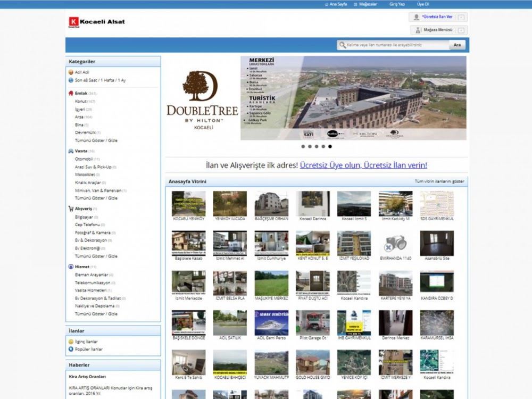Go to Ana Sayfa in top menu
The height and width of the screenshot is (399, 532).
[x=338, y=4]
